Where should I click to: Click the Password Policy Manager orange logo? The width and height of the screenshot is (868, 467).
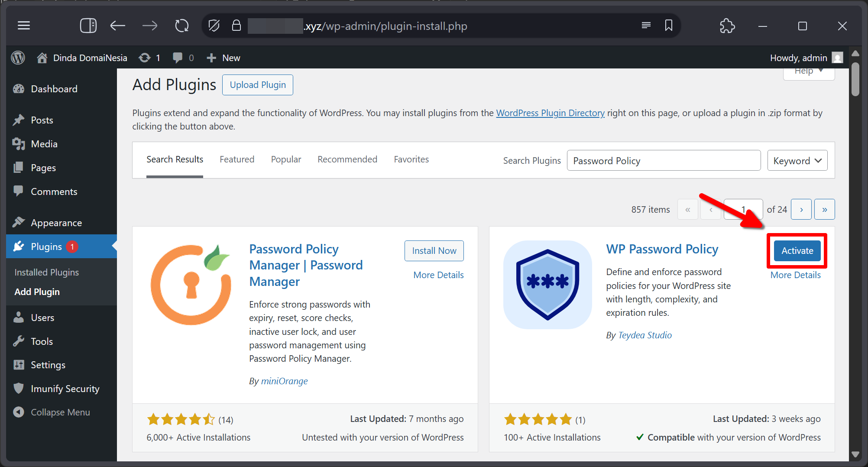(x=191, y=285)
